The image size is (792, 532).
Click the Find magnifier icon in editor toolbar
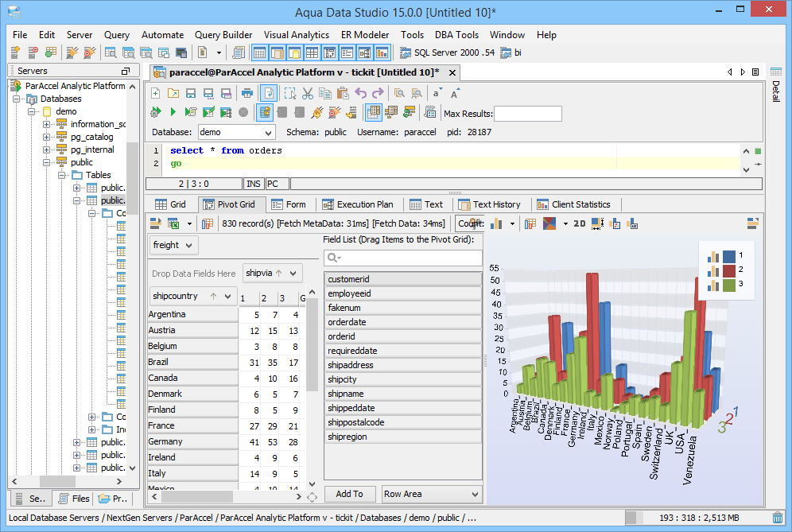tap(399, 93)
